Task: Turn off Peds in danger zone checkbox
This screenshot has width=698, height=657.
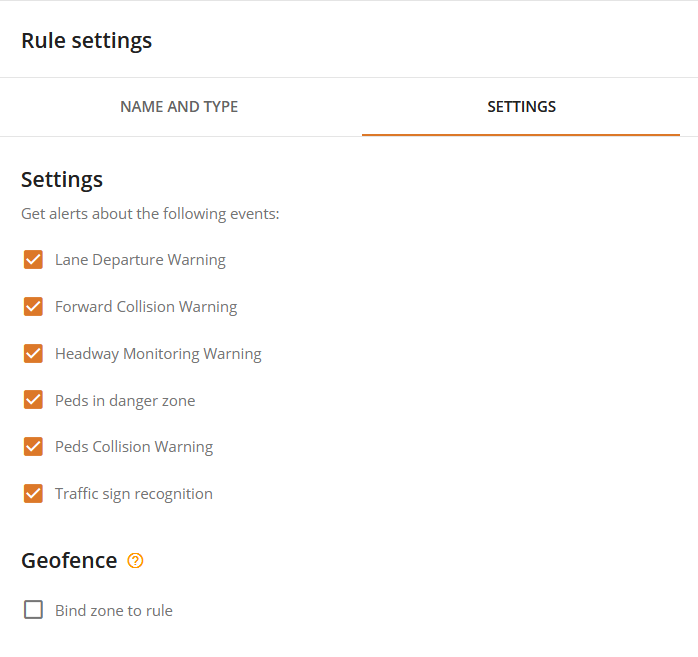Action: point(33,400)
